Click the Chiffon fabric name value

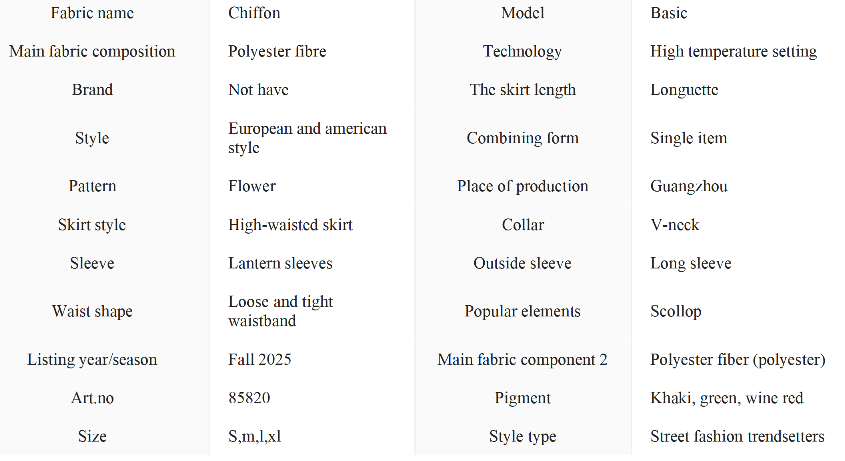[254, 13]
